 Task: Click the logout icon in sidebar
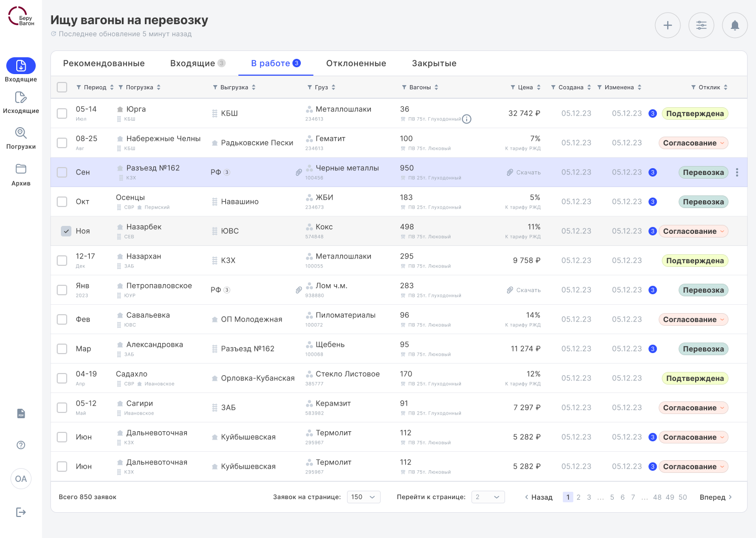click(21, 512)
